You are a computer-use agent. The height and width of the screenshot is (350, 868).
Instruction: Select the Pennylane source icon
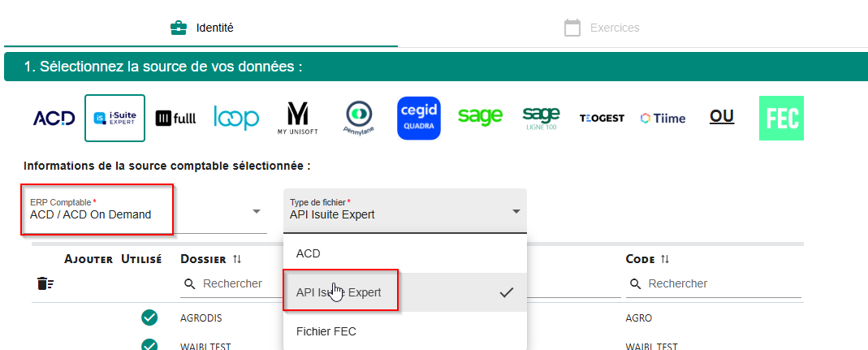(x=358, y=119)
